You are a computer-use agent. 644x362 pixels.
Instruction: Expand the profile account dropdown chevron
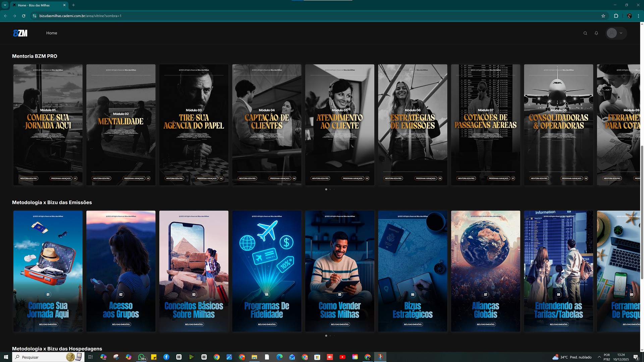pyautogui.click(x=621, y=33)
